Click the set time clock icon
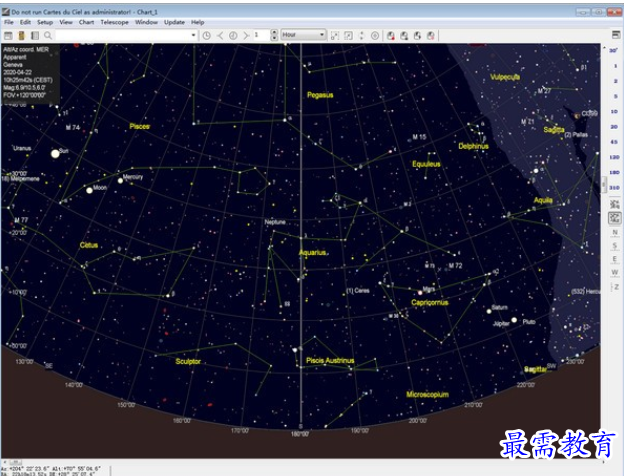This screenshot has width=624, height=476. tap(207, 35)
